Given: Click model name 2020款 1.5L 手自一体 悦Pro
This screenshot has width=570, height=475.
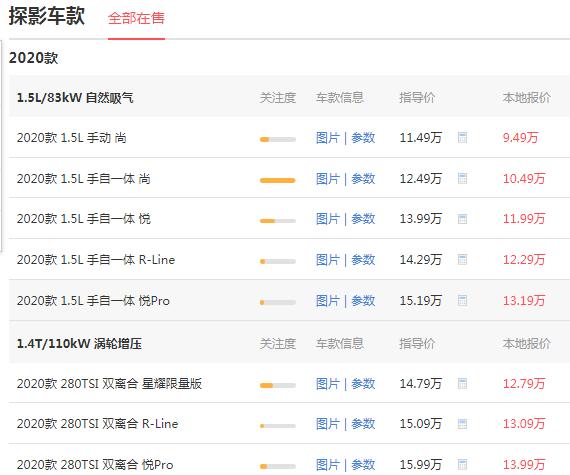Looking at the screenshot, I should (x=93, y=301).
